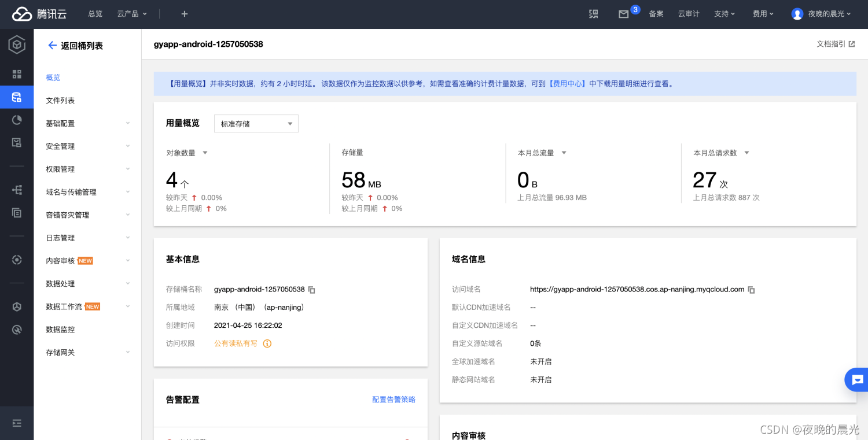Click the circular target sidebar icon
This screenshot has width=868, height=440.
(17, 260)
